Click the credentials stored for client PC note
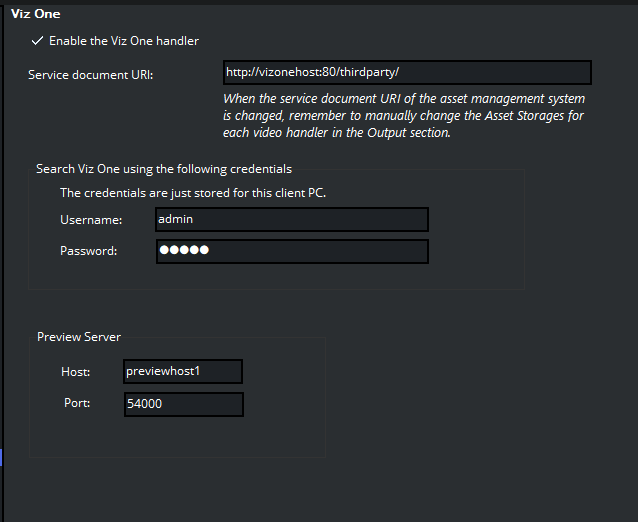Image resolution: width=638 pixels, height=522 pixels. (x=193, y=193)
